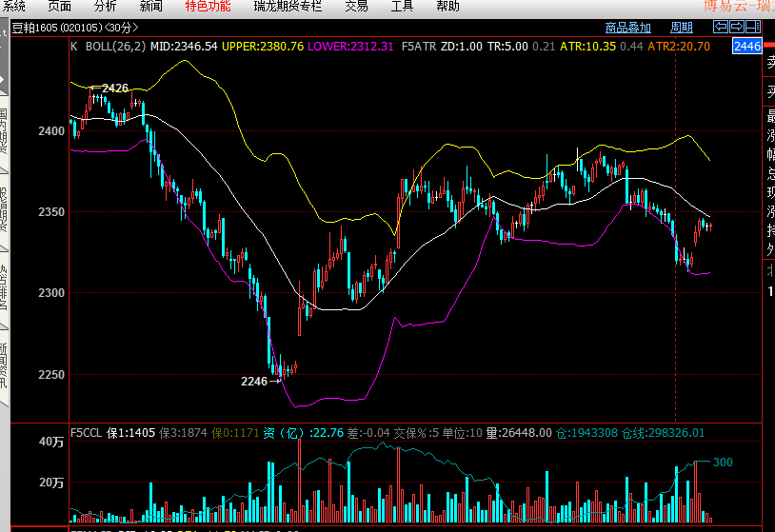Click the 商品叠加 link

628,28
